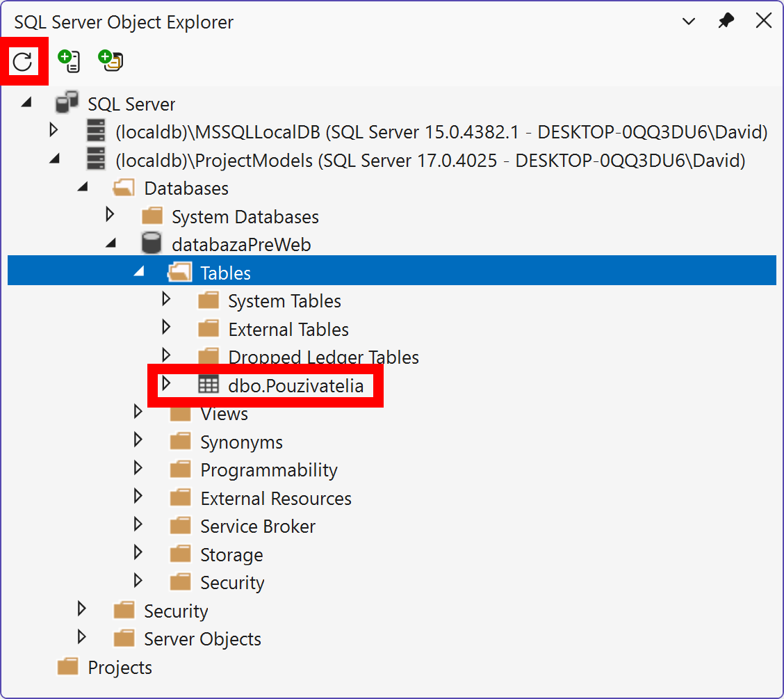Click the System Tables folder icon
Image resolution: width=784 pixels, height=699 pixels.
pos(209,300)
